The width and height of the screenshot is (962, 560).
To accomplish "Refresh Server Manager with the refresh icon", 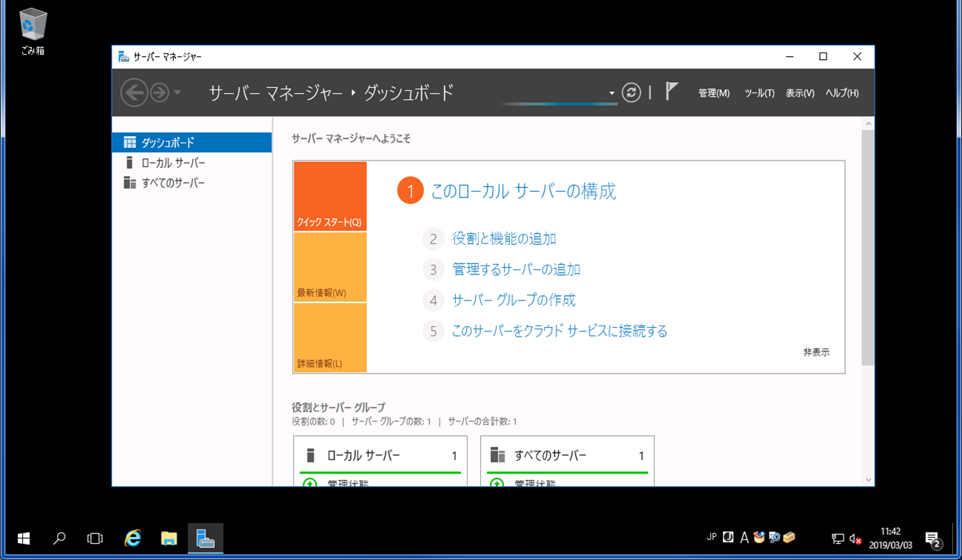I will coord(630,93).
